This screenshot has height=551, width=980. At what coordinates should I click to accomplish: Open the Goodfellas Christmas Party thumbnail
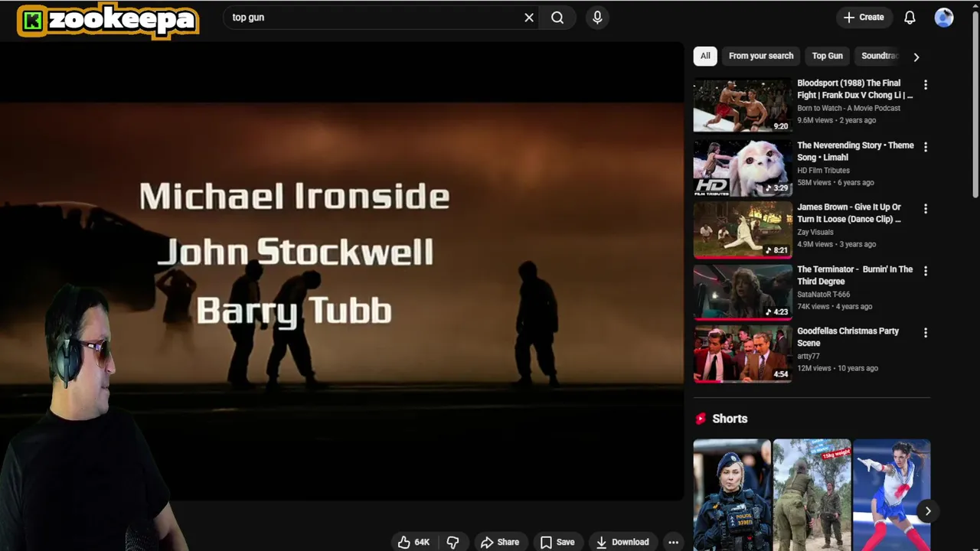click(x=743, y=354)
